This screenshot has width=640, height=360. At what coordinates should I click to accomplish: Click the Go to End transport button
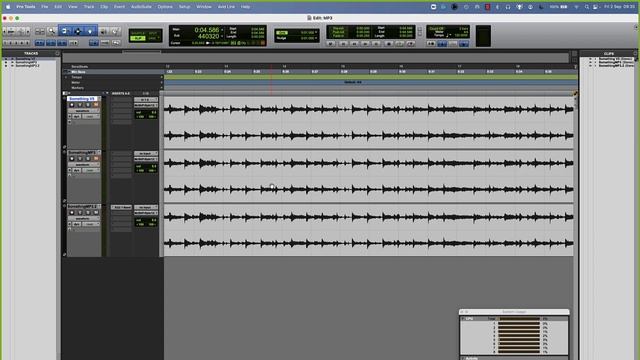(376, 44)
